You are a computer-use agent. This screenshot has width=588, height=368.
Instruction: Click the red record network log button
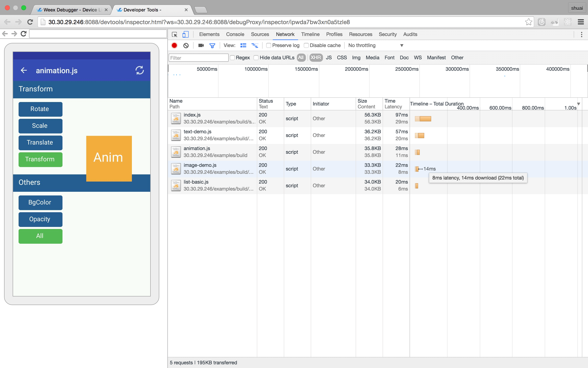point(174,46)
